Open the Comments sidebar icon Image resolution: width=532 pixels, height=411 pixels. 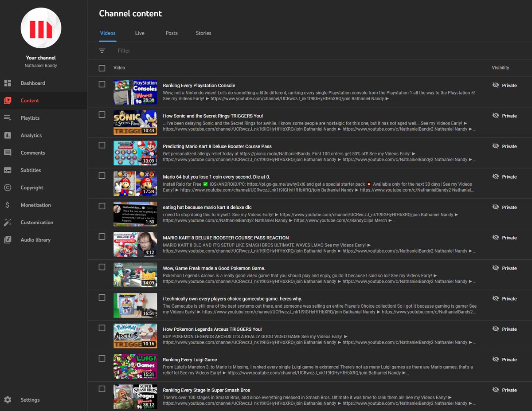[8, 153]
